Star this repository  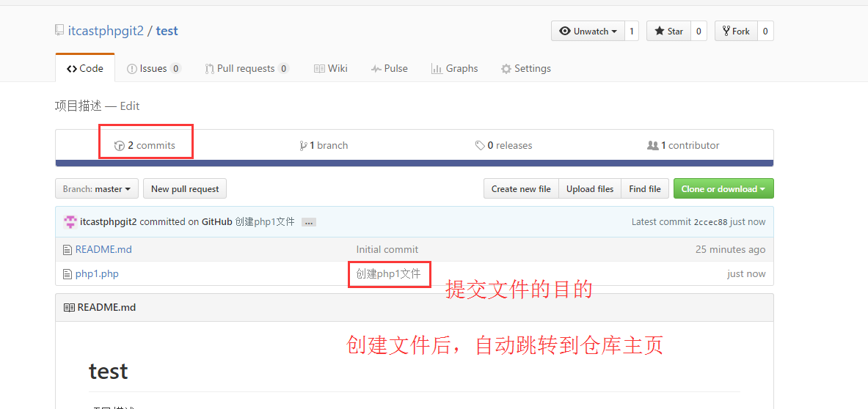pyautogui.click(x=668, y=31)
